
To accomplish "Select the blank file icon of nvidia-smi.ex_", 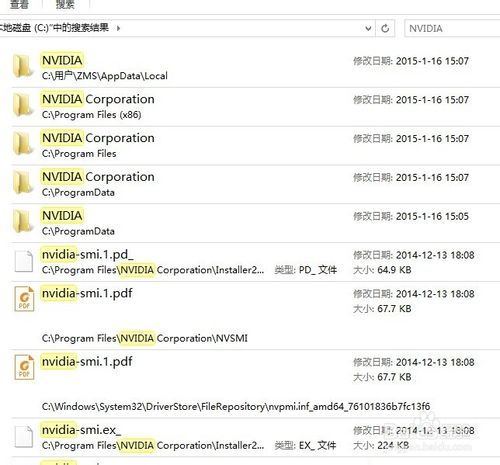I will click(x=24, y=436).
